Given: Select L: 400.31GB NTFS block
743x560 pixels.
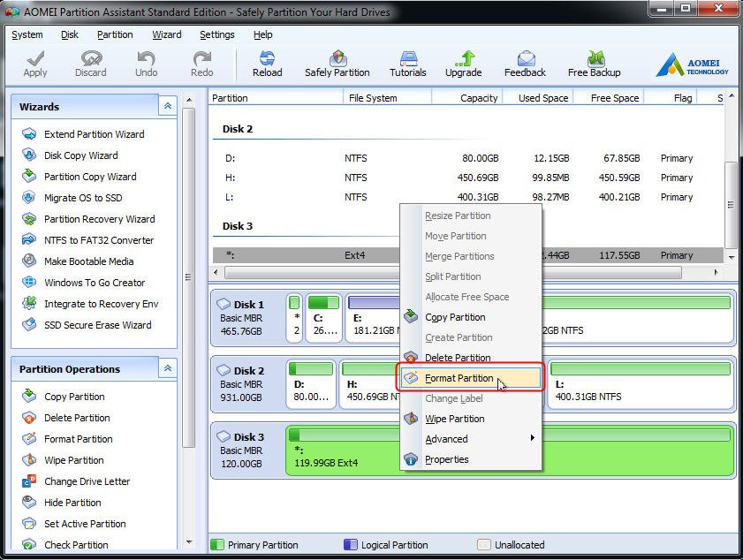Looking at the screenshot, I should pyautogui.click(x=641, y=383).
